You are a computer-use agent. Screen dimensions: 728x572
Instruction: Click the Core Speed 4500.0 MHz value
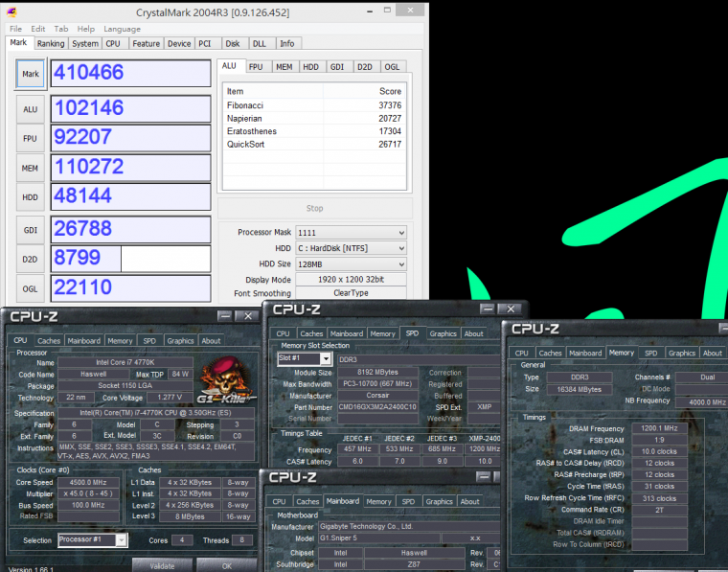click(88, 482)
